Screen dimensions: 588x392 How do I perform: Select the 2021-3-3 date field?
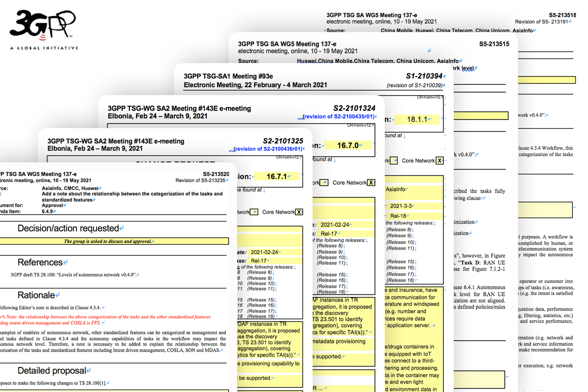click(x=401, y=206)
